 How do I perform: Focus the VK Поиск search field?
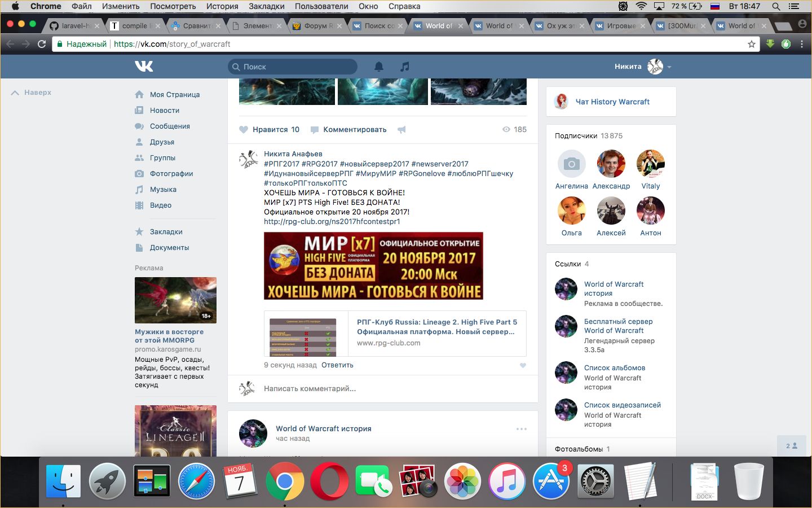293,67
